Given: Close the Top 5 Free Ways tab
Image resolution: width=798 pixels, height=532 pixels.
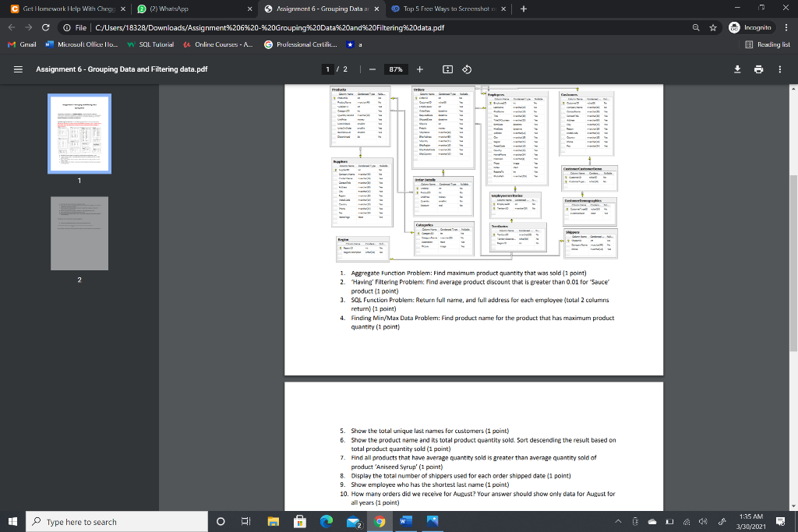Looking at the screenshot, I should point(503,9).
